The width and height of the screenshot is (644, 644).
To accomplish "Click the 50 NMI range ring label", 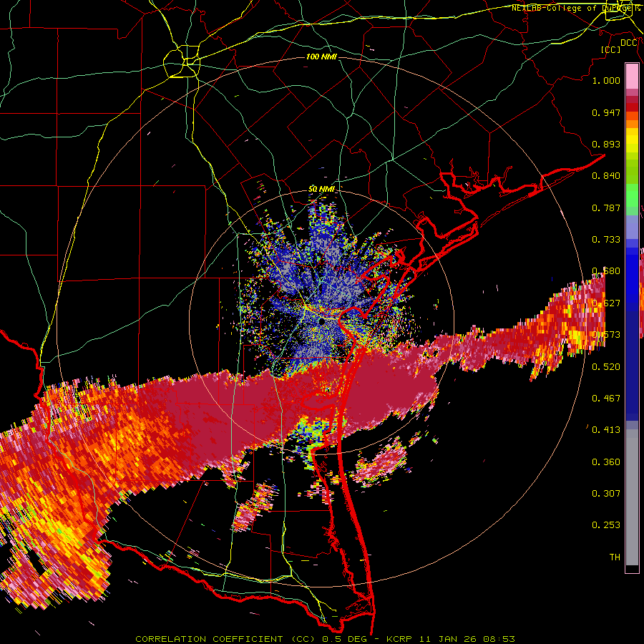I will (x=321, y=190).
